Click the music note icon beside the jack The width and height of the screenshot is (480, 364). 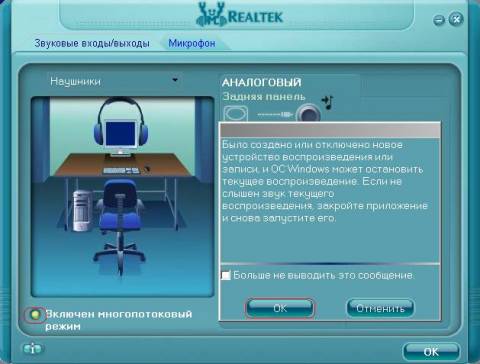point(327,102)
